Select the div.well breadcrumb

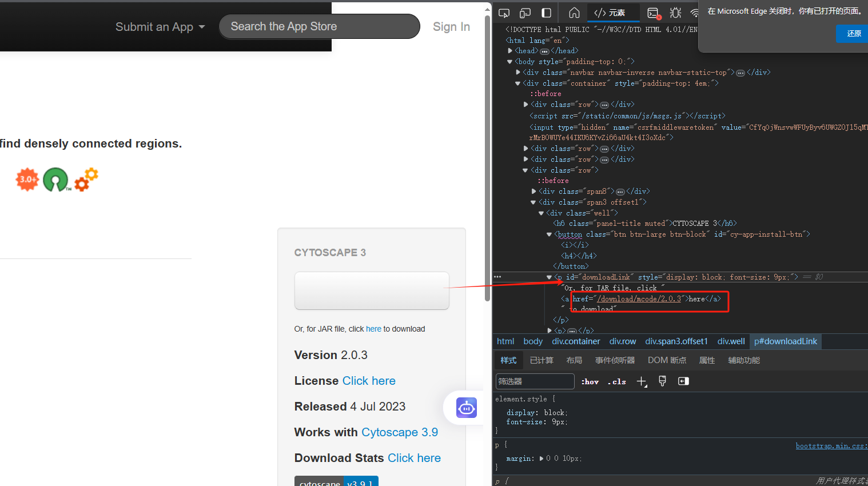(x=731, y=341)
